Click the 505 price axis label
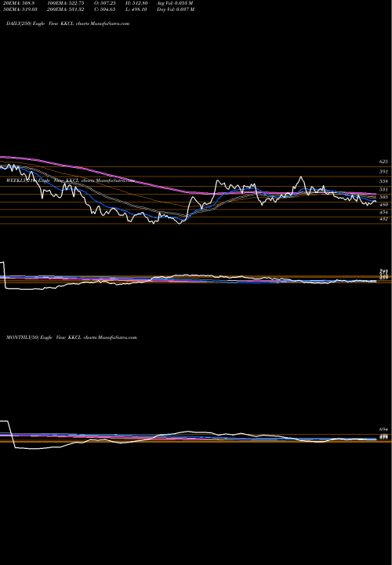The height and width of the screenshot is (565, 392). [383, 197]
